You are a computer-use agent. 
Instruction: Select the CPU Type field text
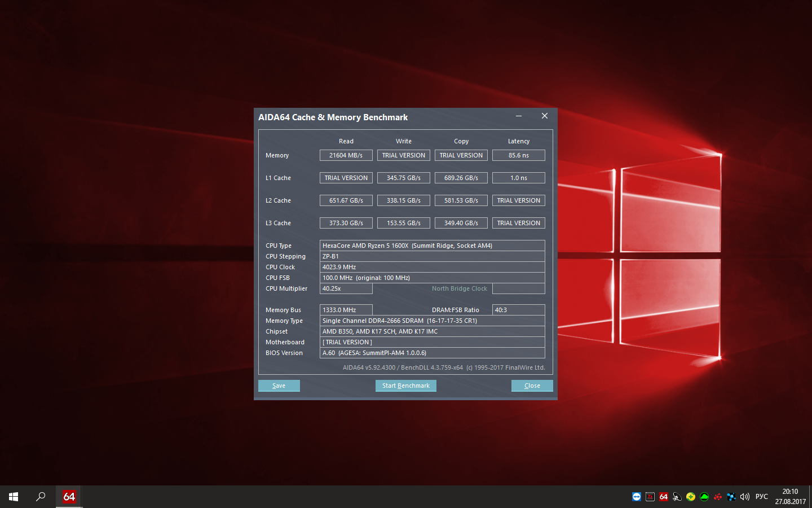(x=432, y=246)
